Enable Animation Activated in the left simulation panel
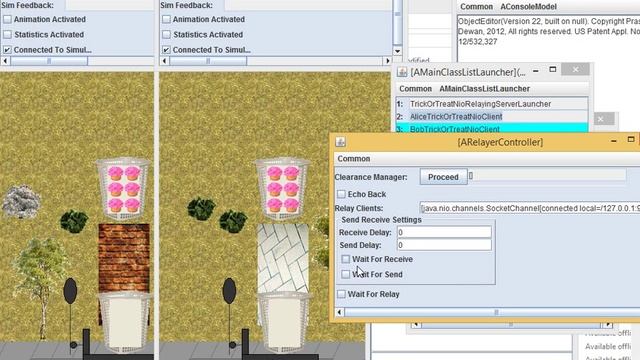640x360 pixels. point(7,19)
